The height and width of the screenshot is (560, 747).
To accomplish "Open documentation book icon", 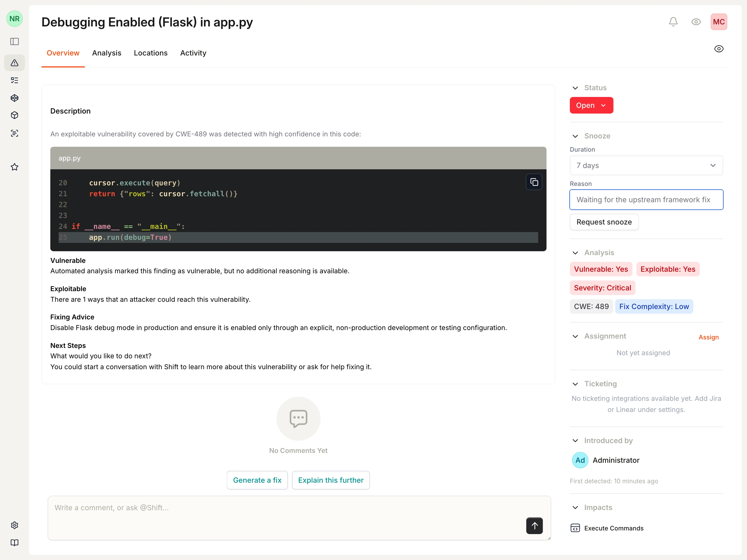I will pyautogui.click(x=15, y=542).
